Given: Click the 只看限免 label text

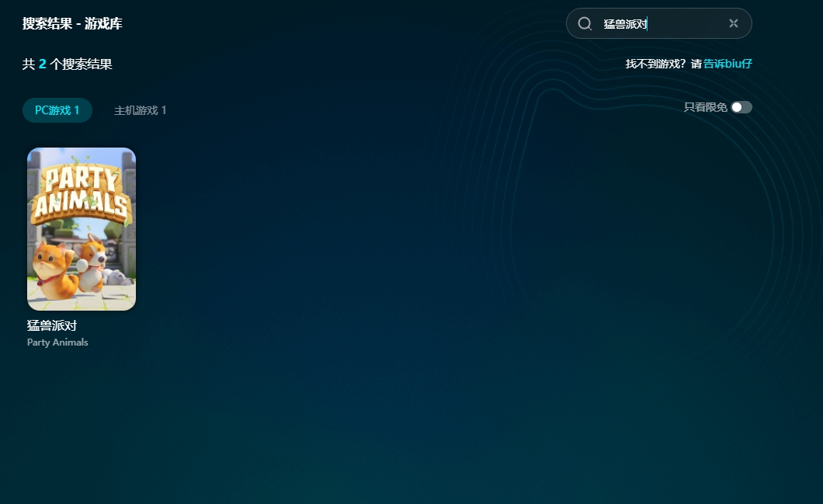Looking at the screenshot, I should click(705, 107).
